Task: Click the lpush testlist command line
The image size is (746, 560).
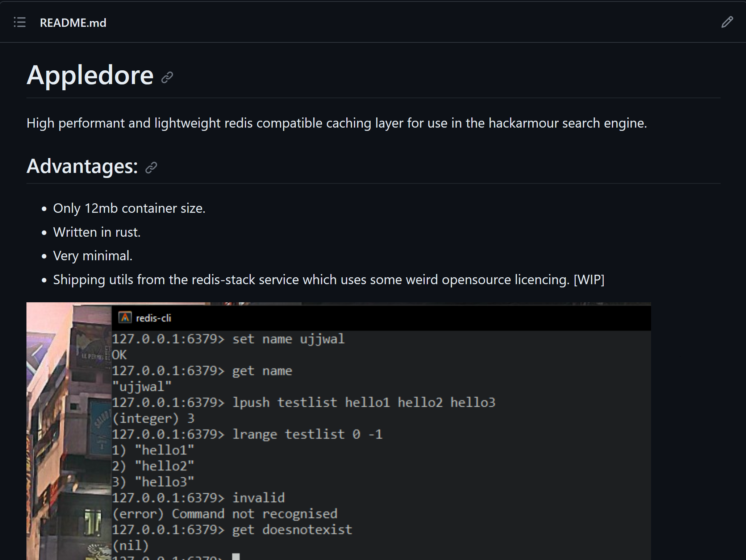Action: 303,403
